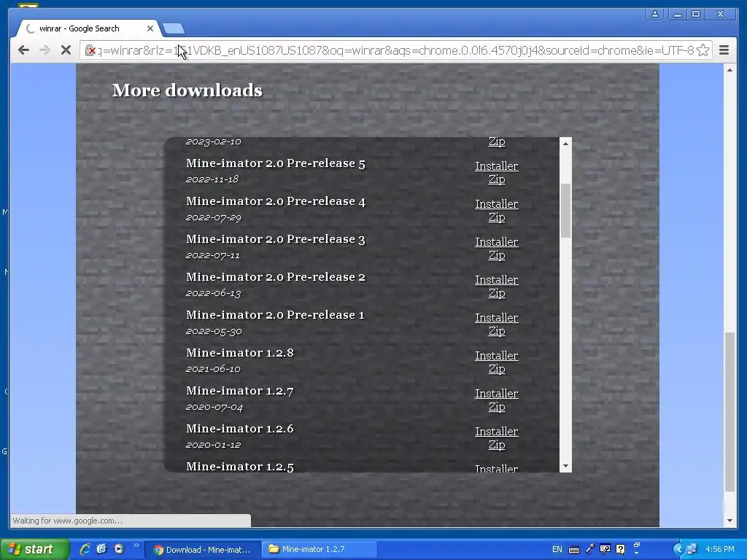This screenshot has width=747, height=560.
Task: Click the EN language indicator
Action: click(557, 549)
